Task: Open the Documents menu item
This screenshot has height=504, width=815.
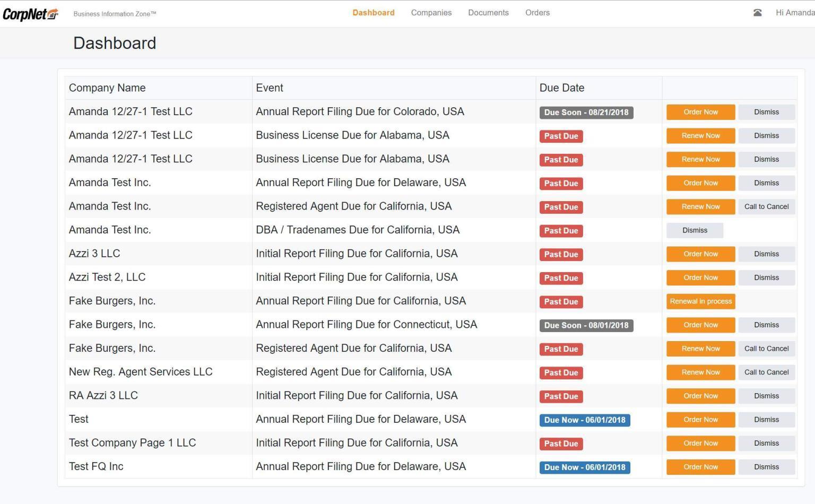Action: point(488,13)
